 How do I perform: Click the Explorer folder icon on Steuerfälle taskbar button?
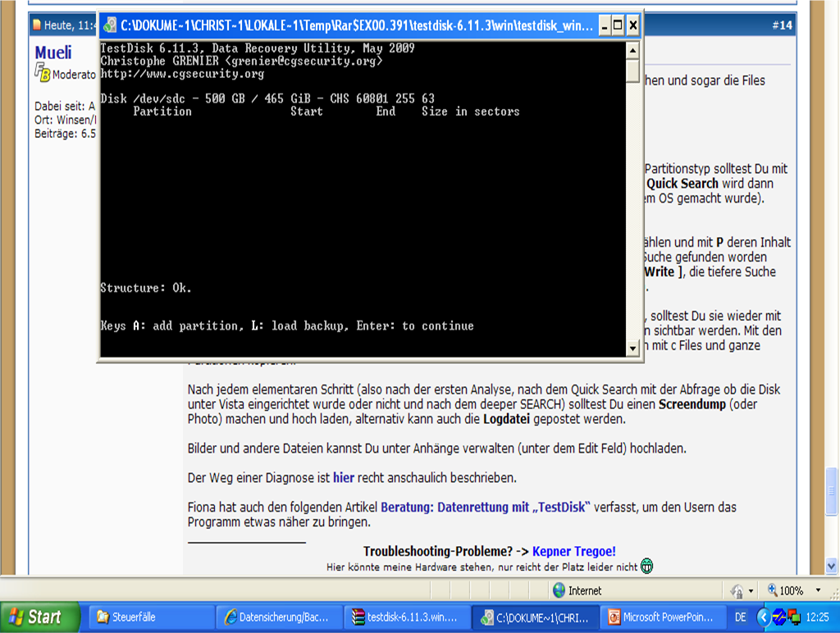point(103,617)
